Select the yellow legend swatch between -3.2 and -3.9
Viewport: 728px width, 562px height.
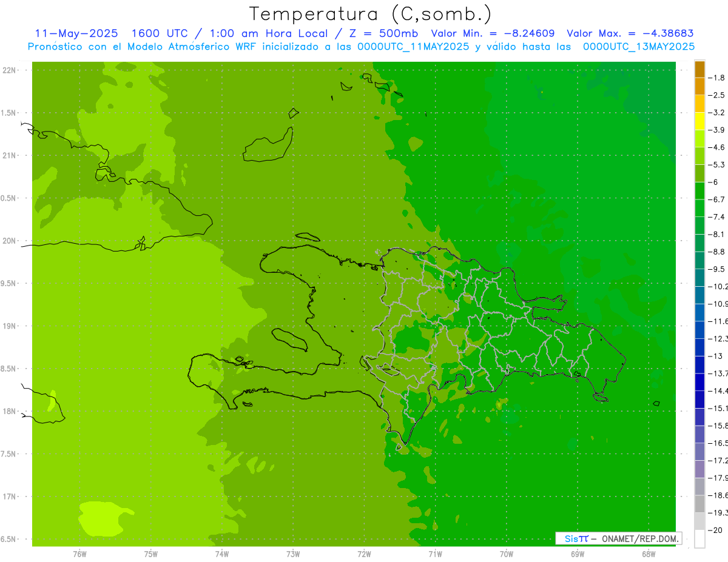coord(699,121)
